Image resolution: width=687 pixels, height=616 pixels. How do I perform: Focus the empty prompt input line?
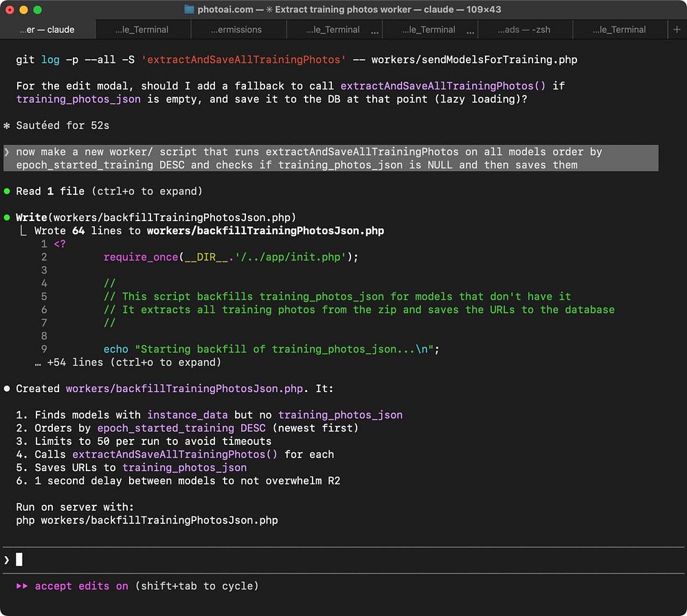point(343,560)
